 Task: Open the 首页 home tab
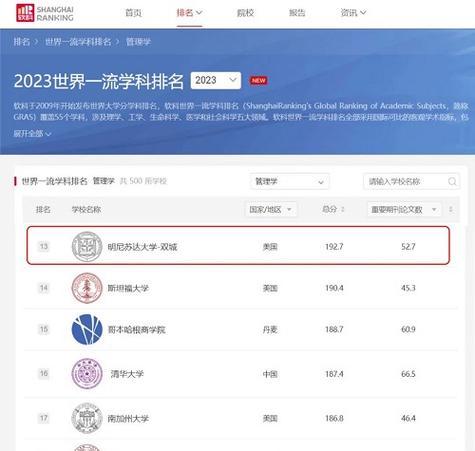pos(133,13)
